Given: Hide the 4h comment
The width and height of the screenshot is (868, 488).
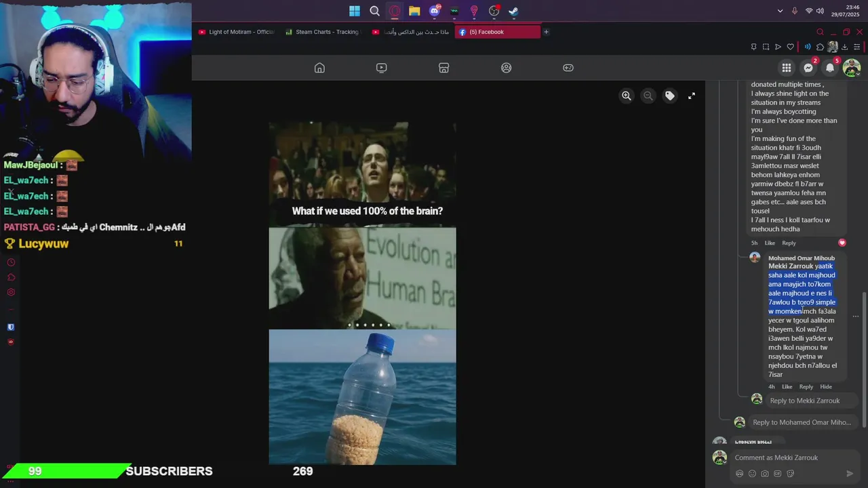Looking at the screenshot, I should [x=826, y=386].
